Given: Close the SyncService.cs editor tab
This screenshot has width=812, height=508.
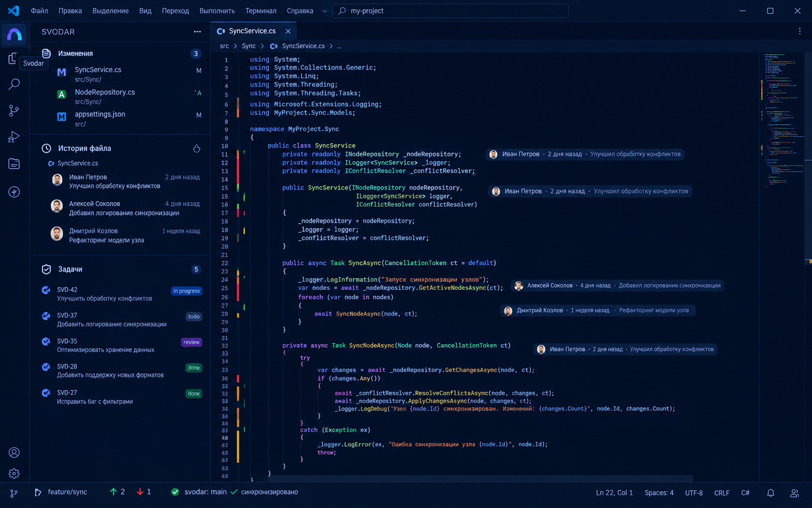Looking at the screenshot, I should (288, 31).
